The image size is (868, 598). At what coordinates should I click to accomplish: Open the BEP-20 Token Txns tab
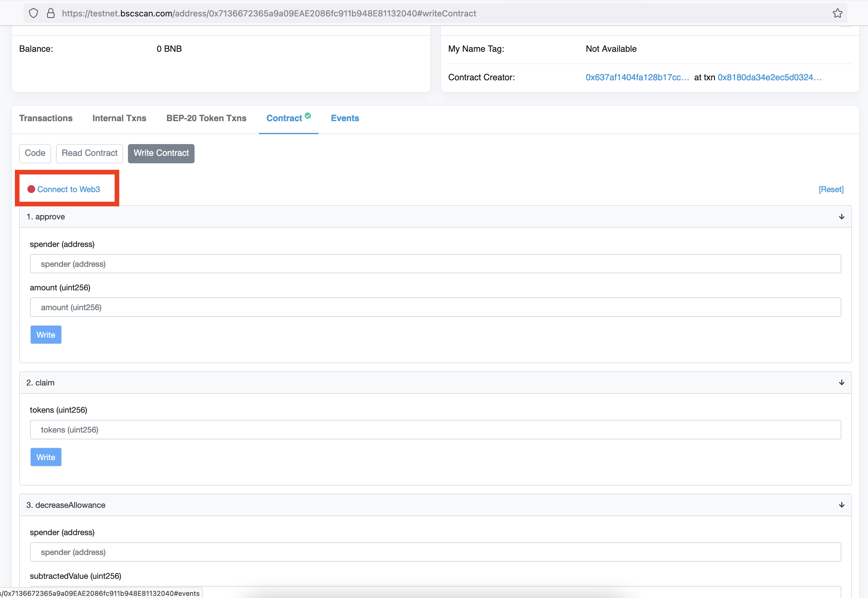[206, 118]
